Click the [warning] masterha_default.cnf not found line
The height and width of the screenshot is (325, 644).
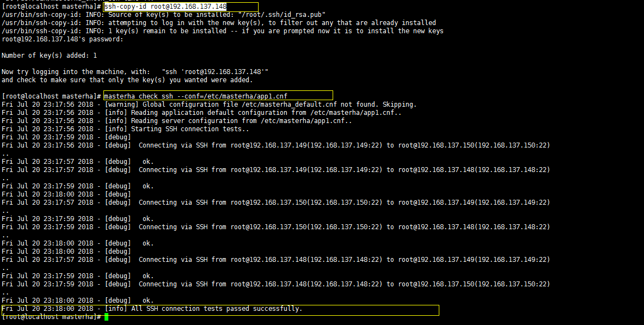[209, 105]
